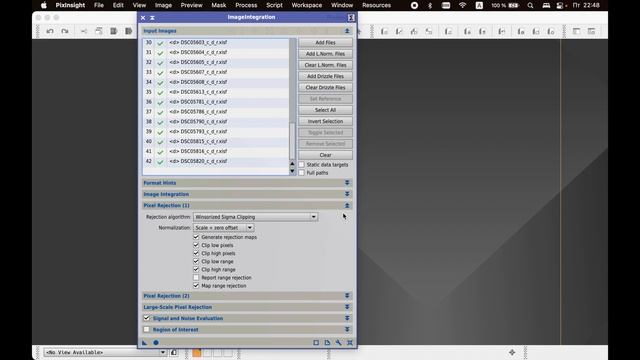Click the Reset icon at dialog bottom-right
Image resolution: width=640 pixels, height=360 pixels.
tap(350, 343)
